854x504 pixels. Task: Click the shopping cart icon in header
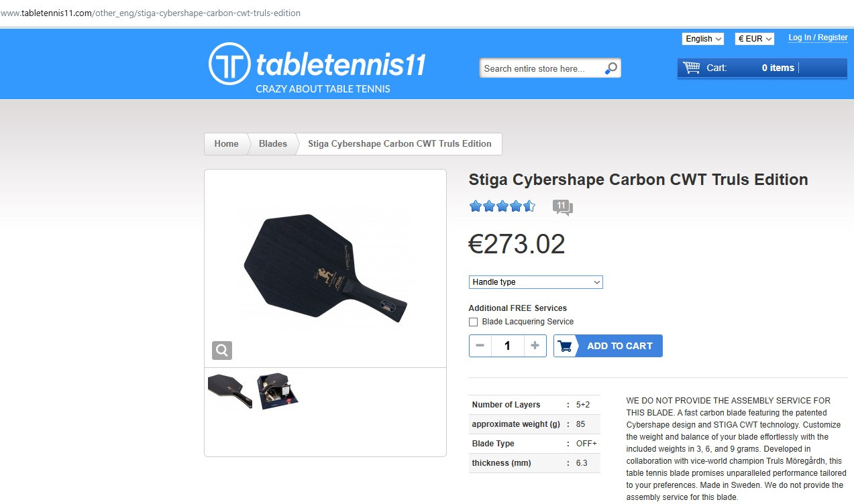point(691,68)
